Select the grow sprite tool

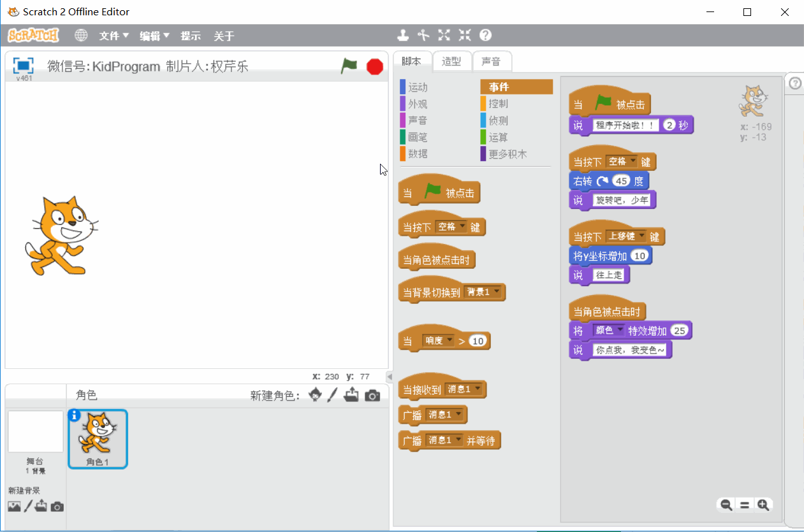[444, 35]
